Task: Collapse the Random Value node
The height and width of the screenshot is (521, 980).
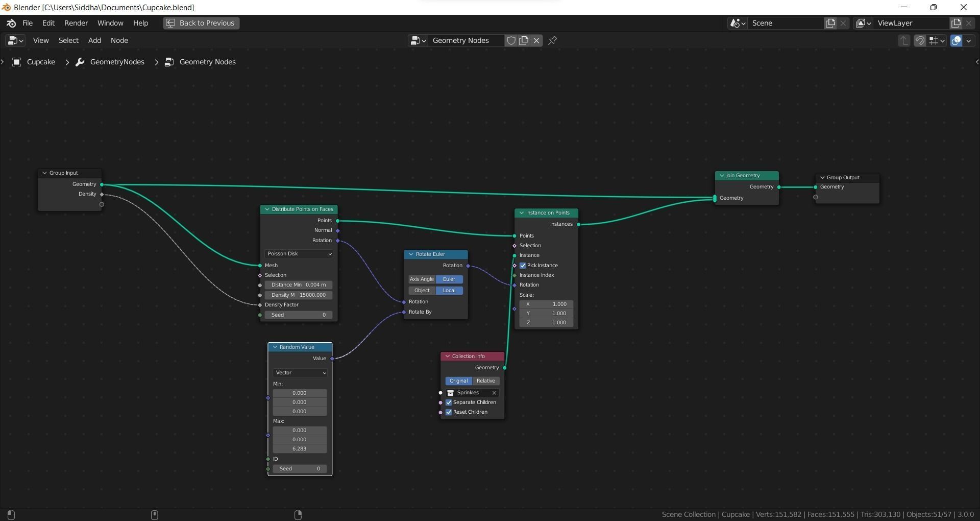Action: tap(275, 347)
